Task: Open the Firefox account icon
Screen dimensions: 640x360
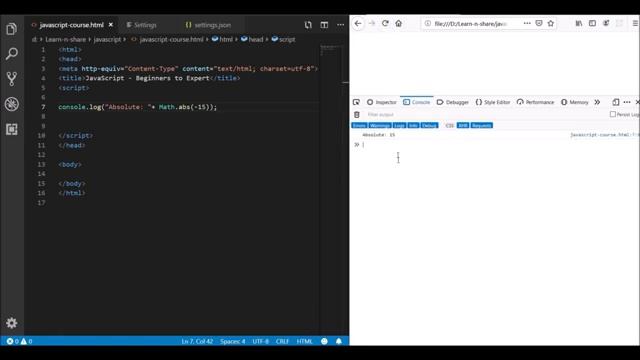Action: click(606, 24)
